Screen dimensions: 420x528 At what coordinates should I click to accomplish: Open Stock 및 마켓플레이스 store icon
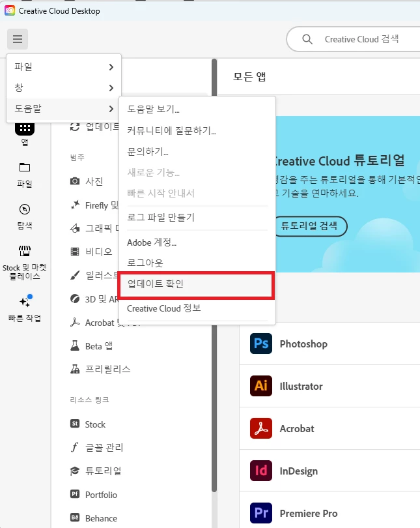[x=25, y=251]
